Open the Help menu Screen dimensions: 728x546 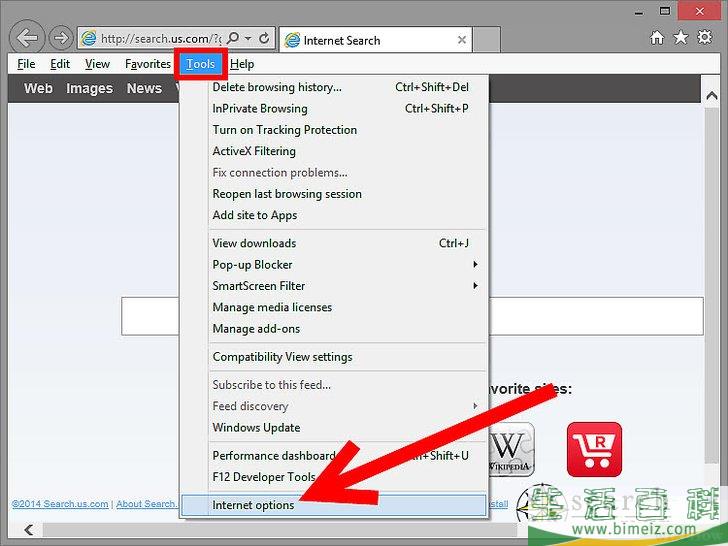coord(242,64)
